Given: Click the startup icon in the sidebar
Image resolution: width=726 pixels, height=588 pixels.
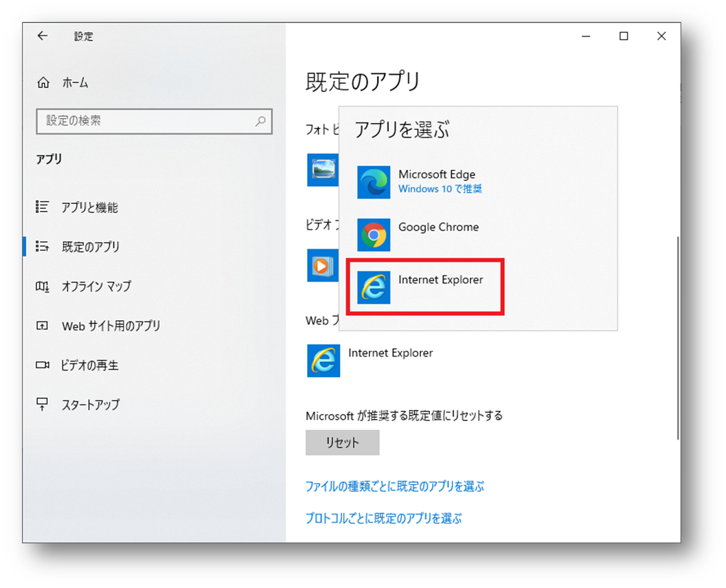Looking at the screenshot, I should click(42, 404).
